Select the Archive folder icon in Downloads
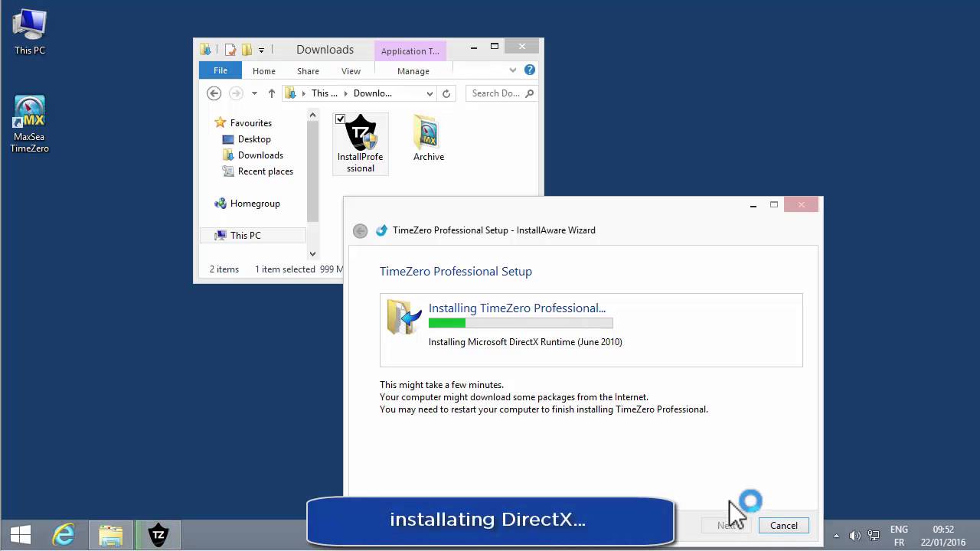The height and width of the screenshot is (551, 980). (429, 139)
